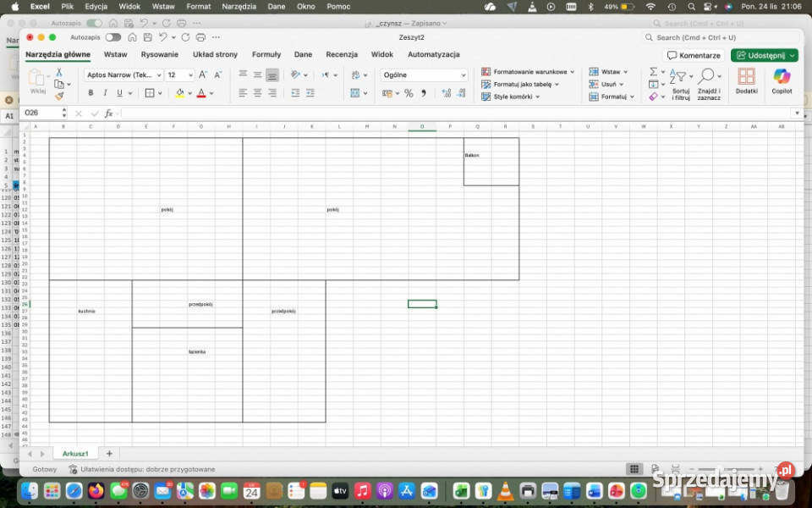Image resolution: width=812 pixels, height=508 pixels.
Task: Click the Save icon in title bar
Action: (148, 37)
